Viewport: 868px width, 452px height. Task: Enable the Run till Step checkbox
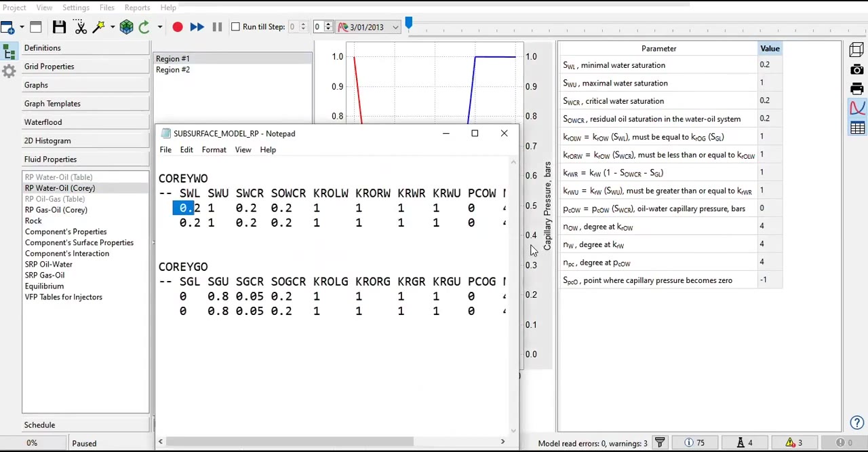coord(236,26)
